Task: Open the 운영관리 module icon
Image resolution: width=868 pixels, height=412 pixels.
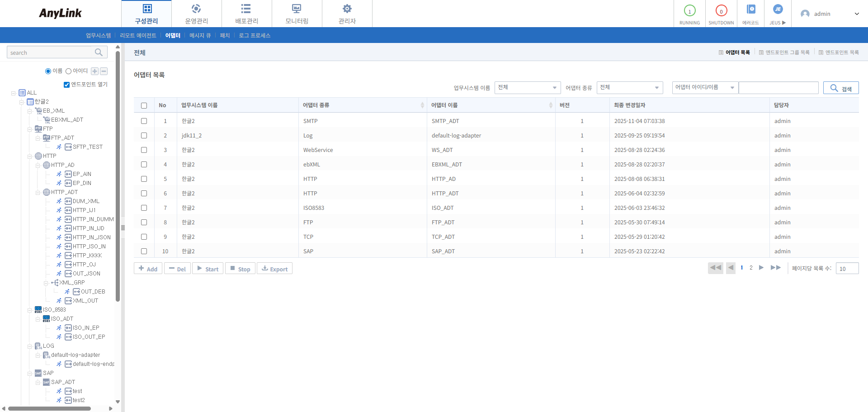Action: tap(196, 8)
